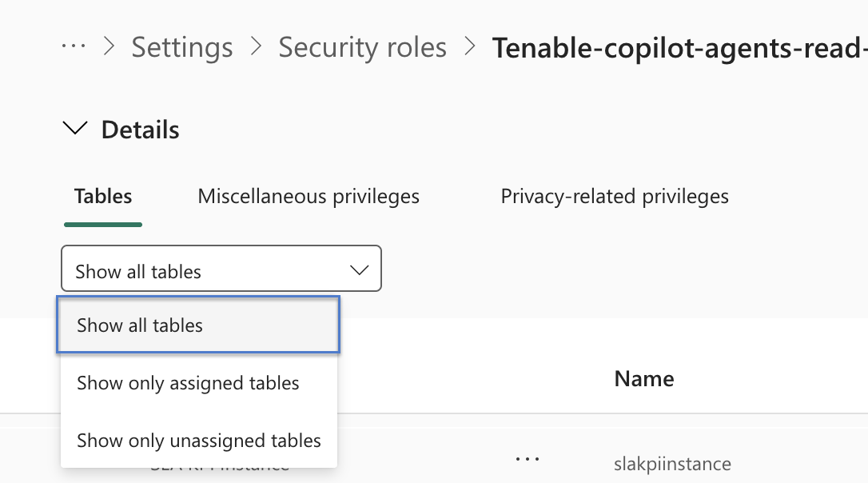
Task: Open the breadcrumb ellipsis overflow menu
Action: point(74,46)
